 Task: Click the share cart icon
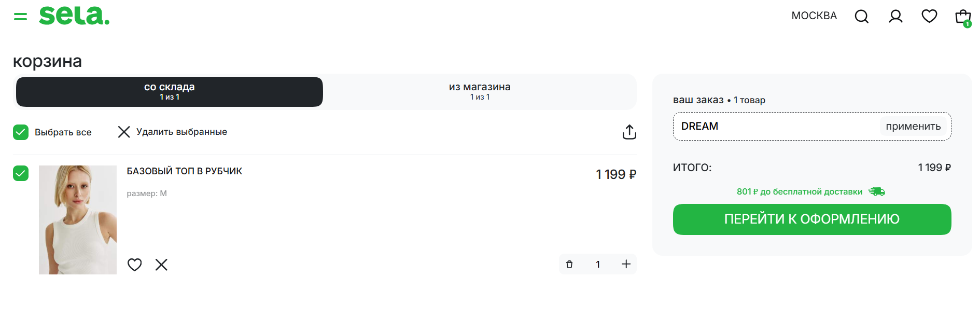(x=629, y=132)
